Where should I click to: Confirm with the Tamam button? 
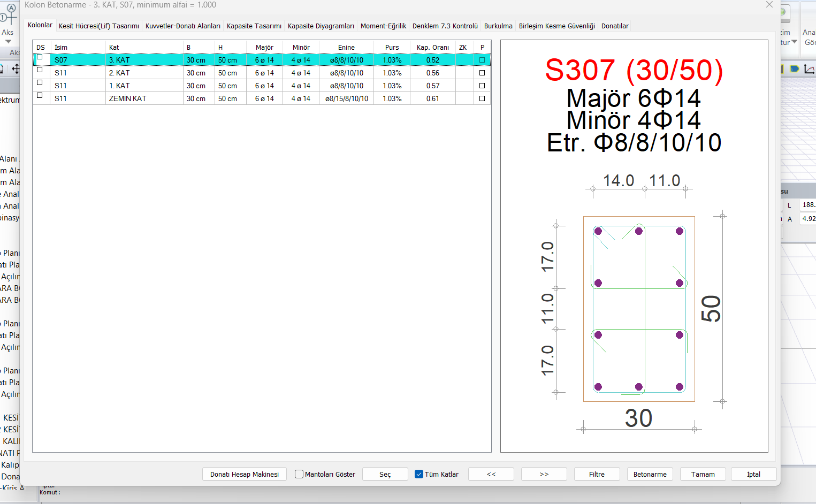(x=703, y=474)
